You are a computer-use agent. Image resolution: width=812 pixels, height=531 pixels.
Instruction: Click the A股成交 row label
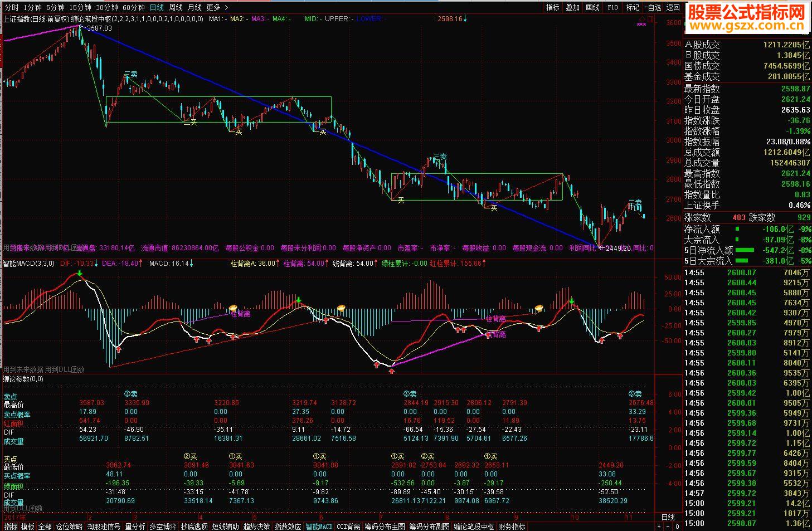(702, 45)
